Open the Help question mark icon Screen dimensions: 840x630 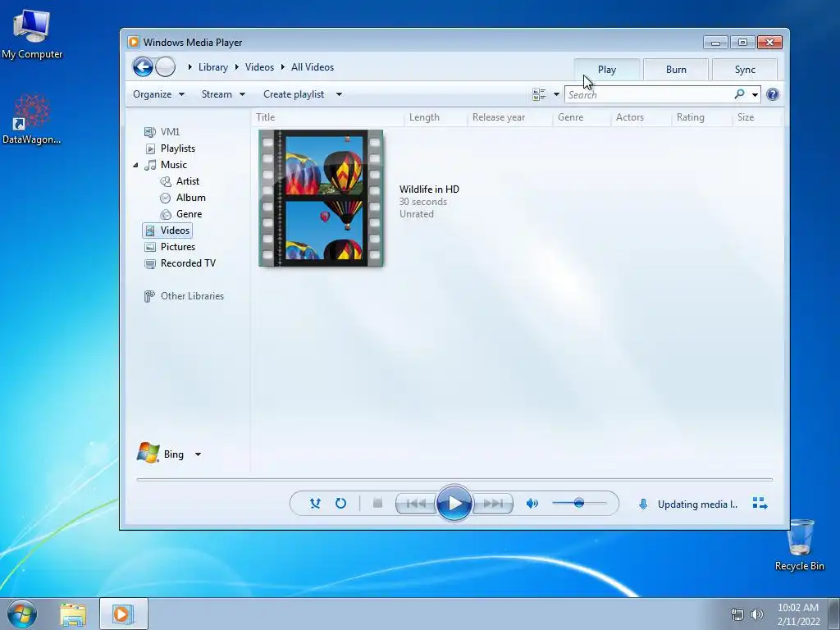pyautogui.click(x=773, y=95)
